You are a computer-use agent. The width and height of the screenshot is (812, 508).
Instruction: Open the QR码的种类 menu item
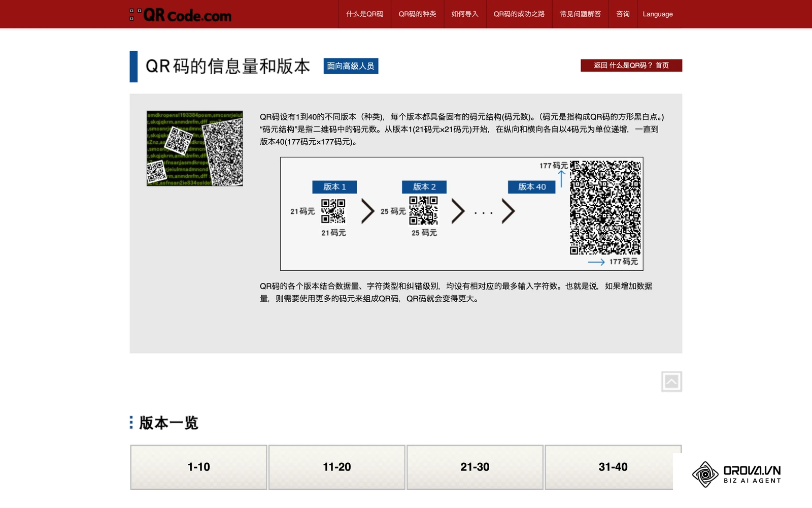417,14
